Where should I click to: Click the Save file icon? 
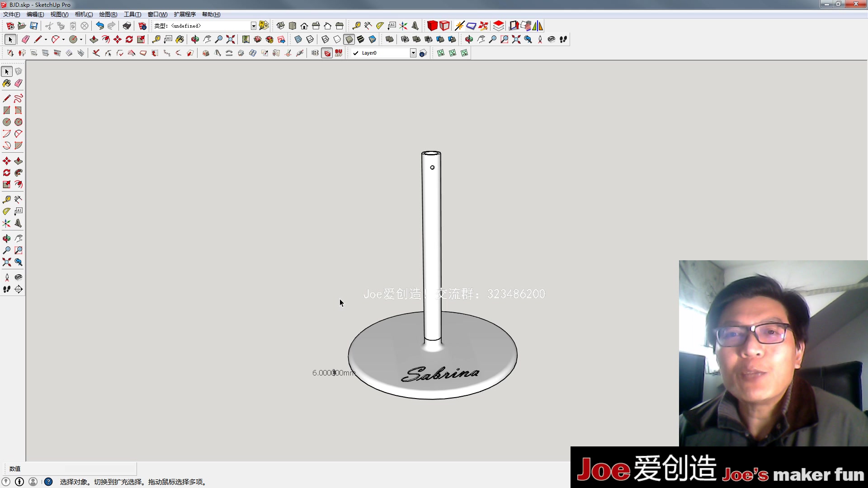tap(34, 26)
